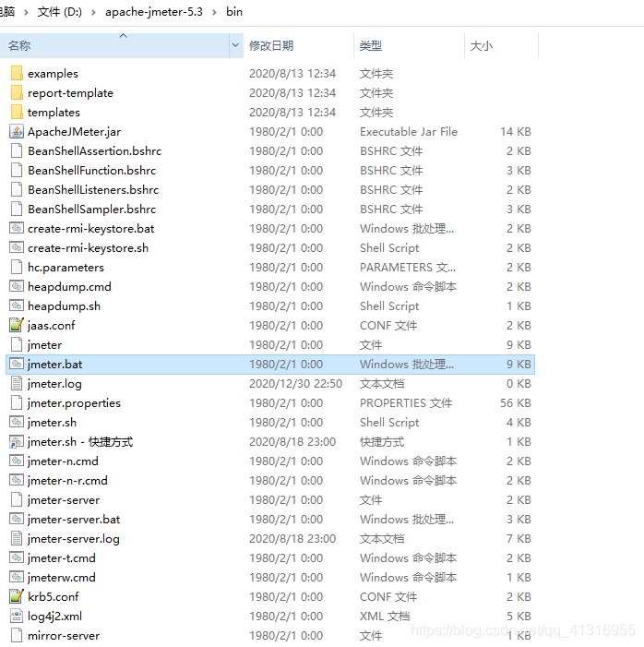Screen dimensions: 644x647
Task: Click the report-template folder icon
Action: pyautogui.click(x=17, y=93)
